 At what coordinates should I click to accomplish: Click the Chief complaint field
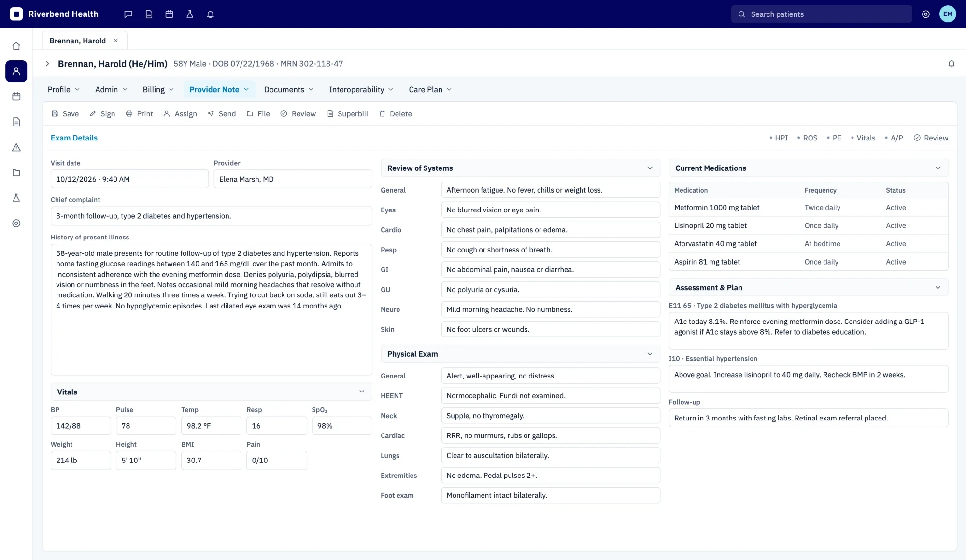[x=212, y=216]
